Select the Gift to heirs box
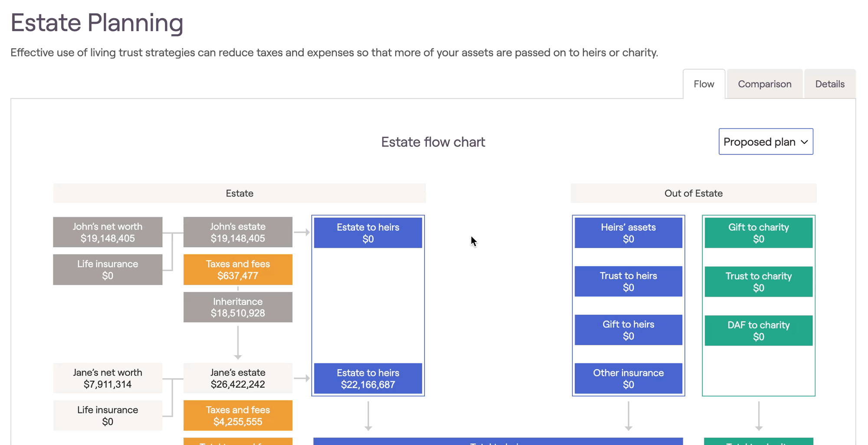Screen dimensions: 868x445 [628, 330]
